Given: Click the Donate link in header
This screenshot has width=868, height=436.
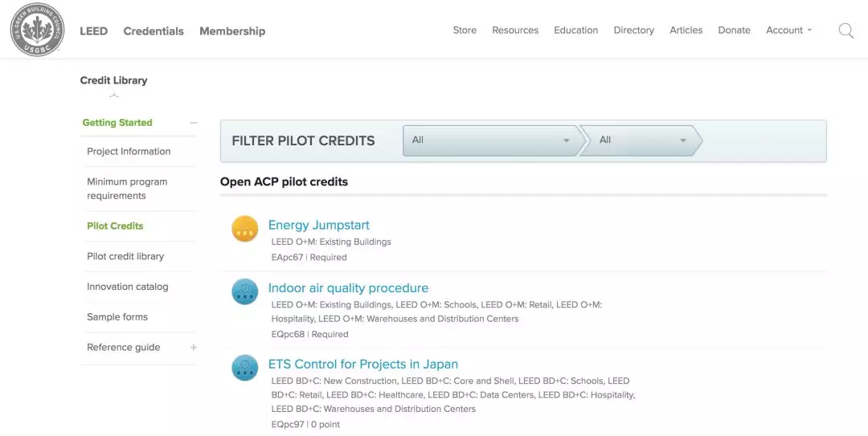Looking at the screenshot, I should (734, 31).
